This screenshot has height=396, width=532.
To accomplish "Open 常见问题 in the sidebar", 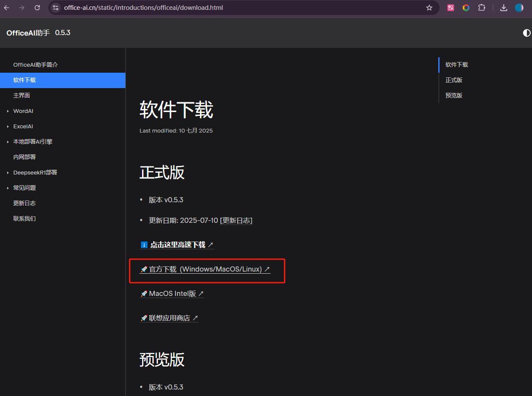I will 24,188.
